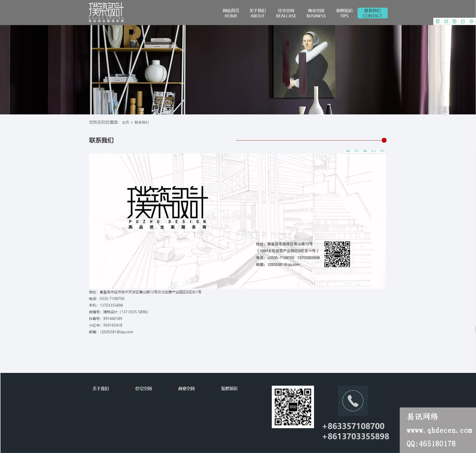
Task: Click the 主页 breadcrumb link
Action: (125, 122)
